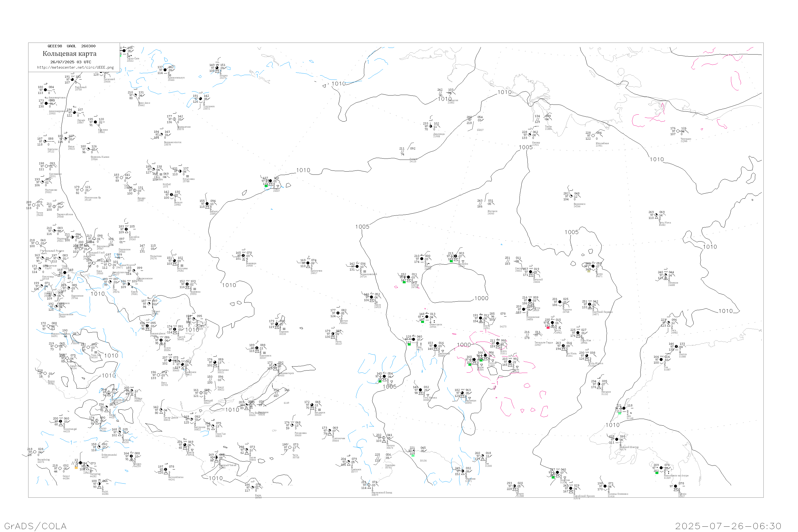Click the Hujirt station half-filled circle

tap(99, 484)
